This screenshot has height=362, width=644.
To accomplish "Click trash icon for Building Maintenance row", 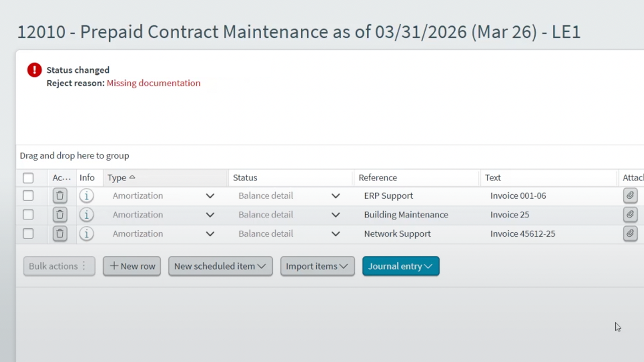I will point(60,215).
